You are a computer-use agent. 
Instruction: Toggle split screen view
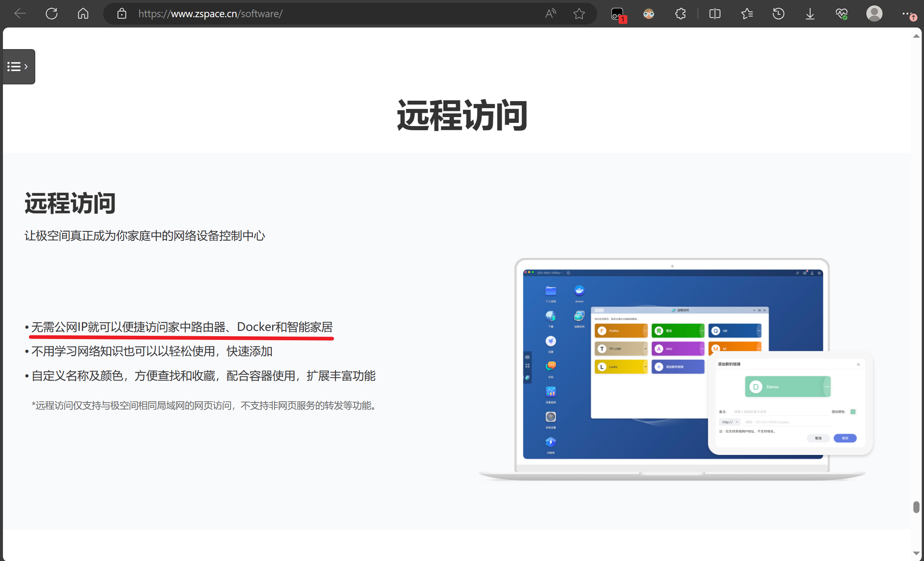(x=715, y=14)
